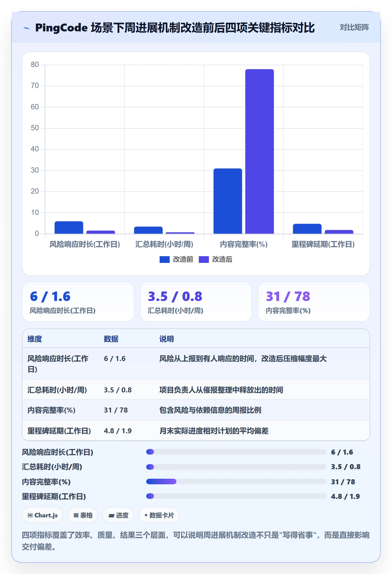392x574 pixels.
Task: Select the 31 / 78 data card
Action: click(314, 302)
